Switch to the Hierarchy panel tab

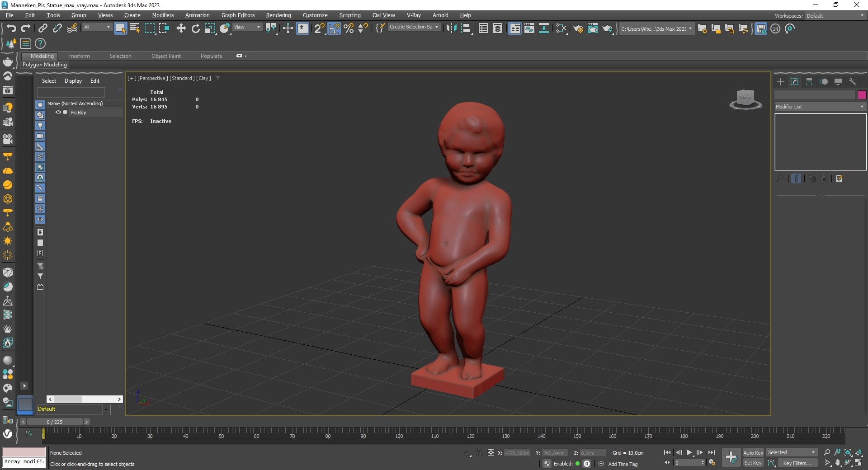809,82
